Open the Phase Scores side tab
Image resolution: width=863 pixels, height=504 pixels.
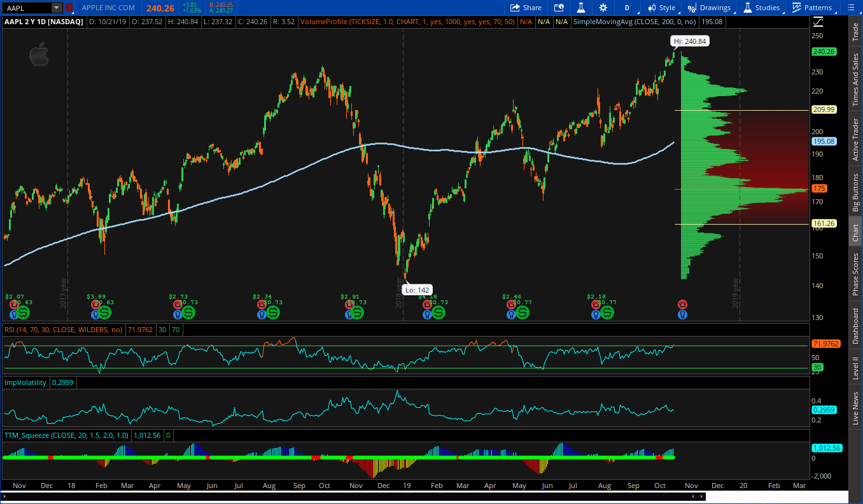point(855,274)
